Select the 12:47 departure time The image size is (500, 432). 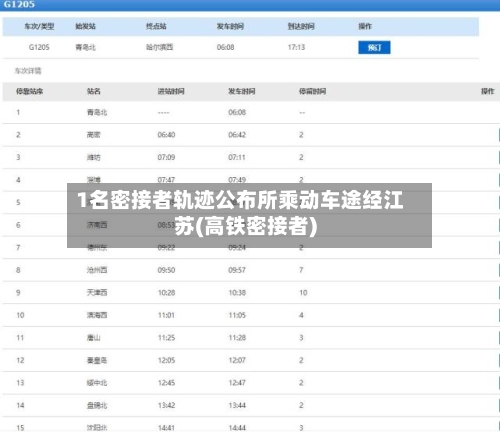point(237,383)
